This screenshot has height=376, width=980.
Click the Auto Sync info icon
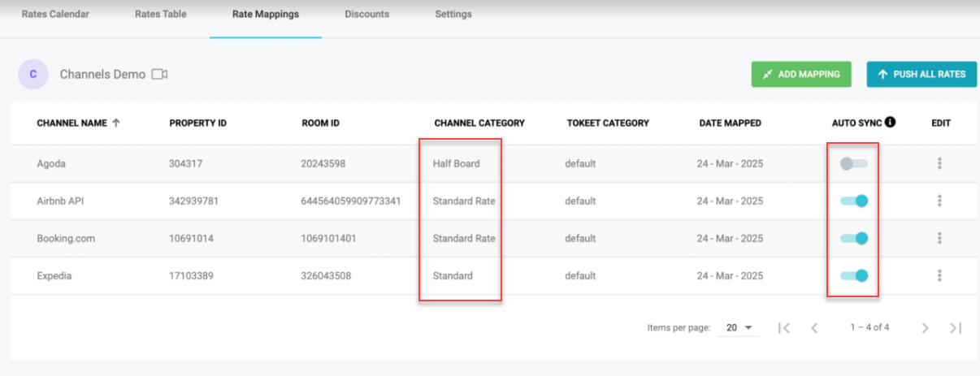[x=890, y=123]
